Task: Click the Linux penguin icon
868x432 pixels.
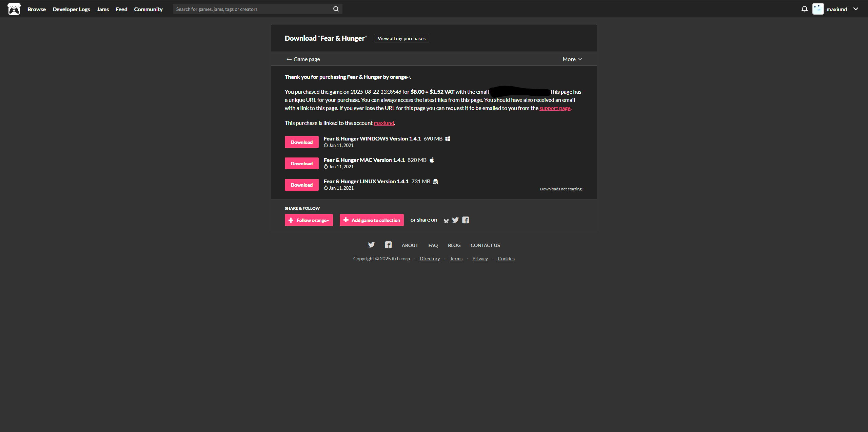Action: tap(436, 181)
